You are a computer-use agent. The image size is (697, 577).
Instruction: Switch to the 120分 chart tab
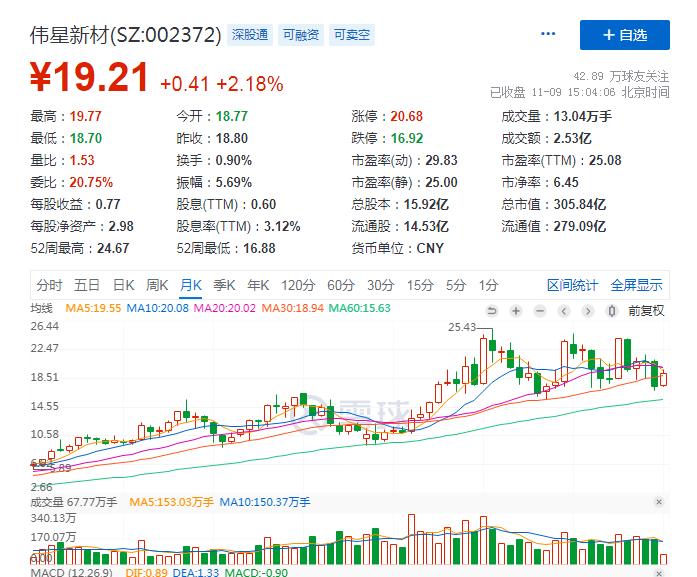[x=298, y=285]
